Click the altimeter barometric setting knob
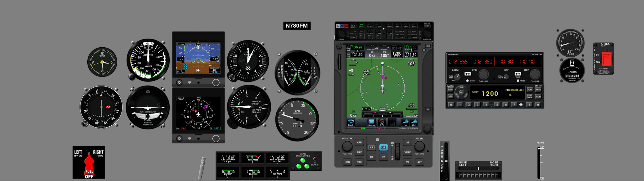Screen dimensions: 644x181 coord(232,77)
